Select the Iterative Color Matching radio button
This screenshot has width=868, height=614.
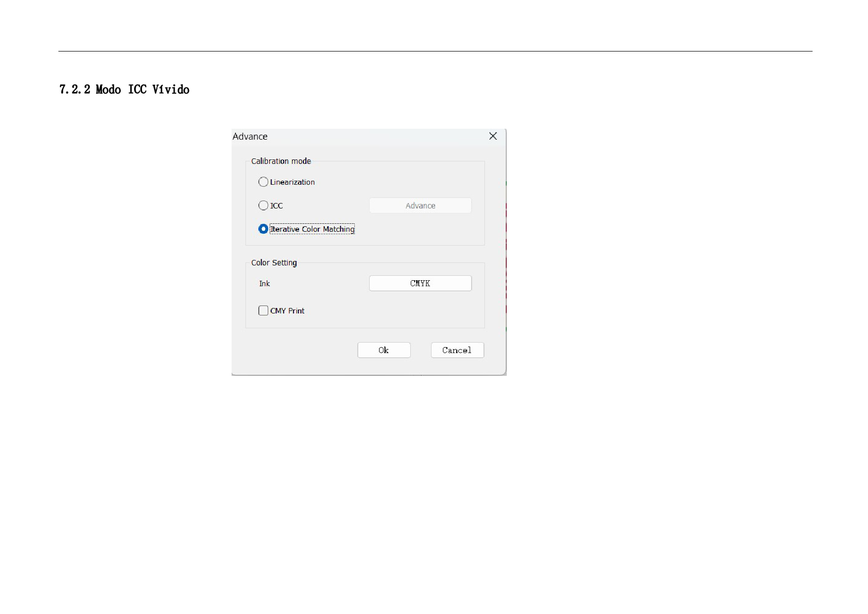coord(263,229)
